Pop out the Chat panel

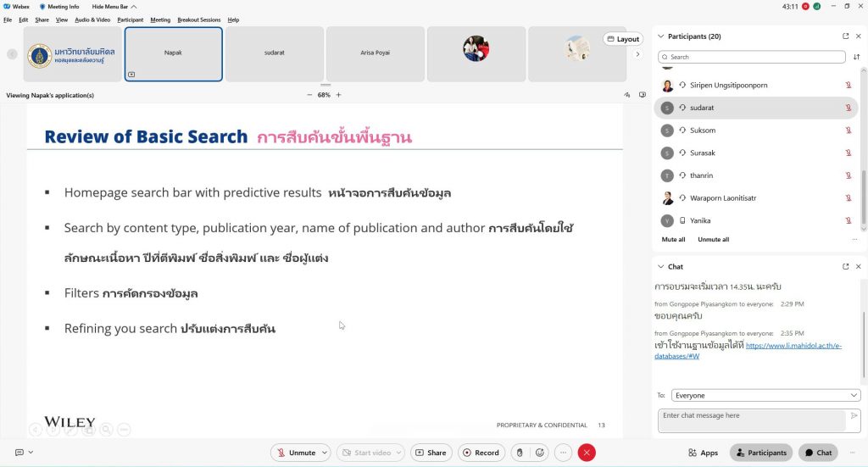pos(845,266)
